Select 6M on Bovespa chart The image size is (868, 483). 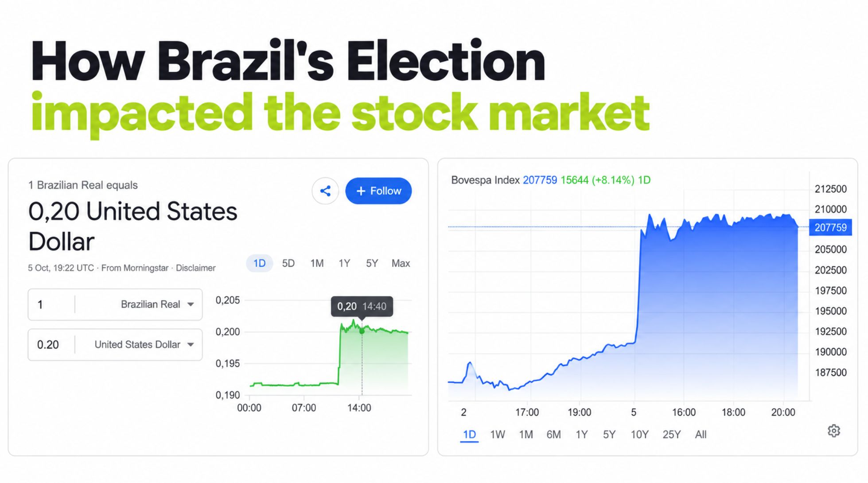coord(553,435)
